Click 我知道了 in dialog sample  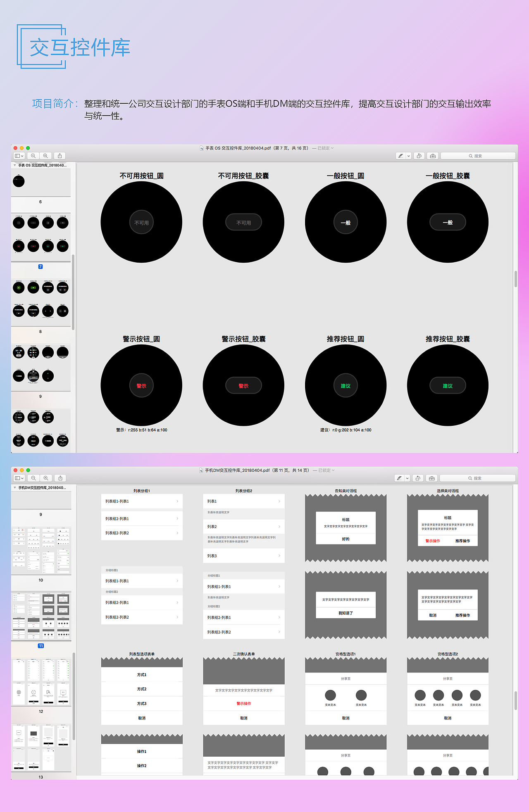coord(346,613)
